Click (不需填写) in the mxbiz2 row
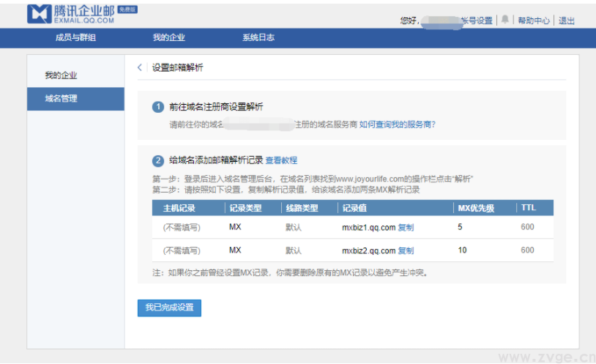The width and height of the screenshot is (596, 364). pyautogui.click(x=182, y=250)
